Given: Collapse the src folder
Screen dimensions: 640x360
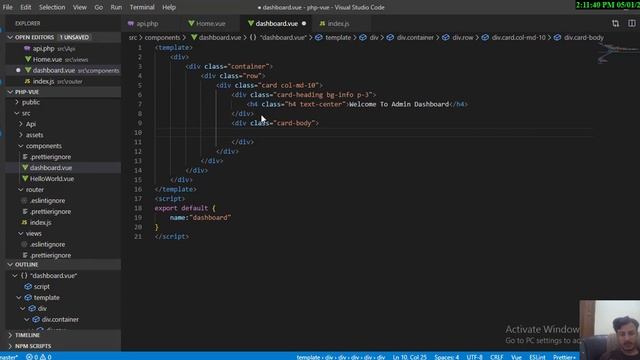Looking at the screenshot, I should tap(26, 113).
